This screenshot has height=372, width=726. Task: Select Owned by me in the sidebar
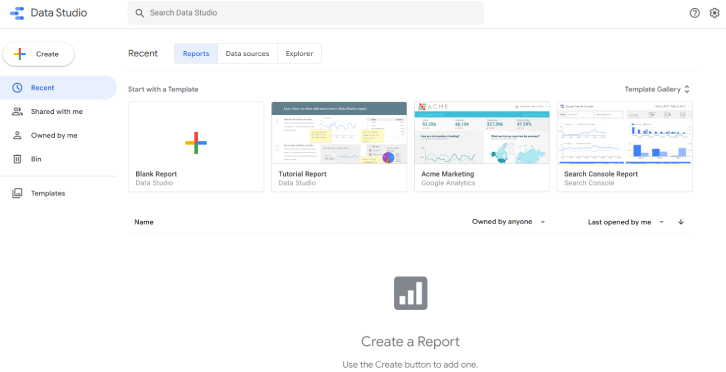coord(58,135)
